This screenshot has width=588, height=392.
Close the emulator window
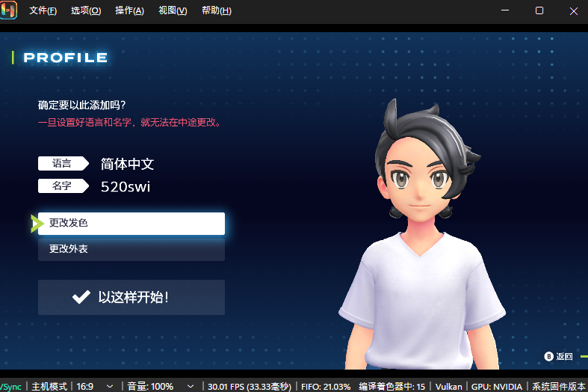coord(572,11)
